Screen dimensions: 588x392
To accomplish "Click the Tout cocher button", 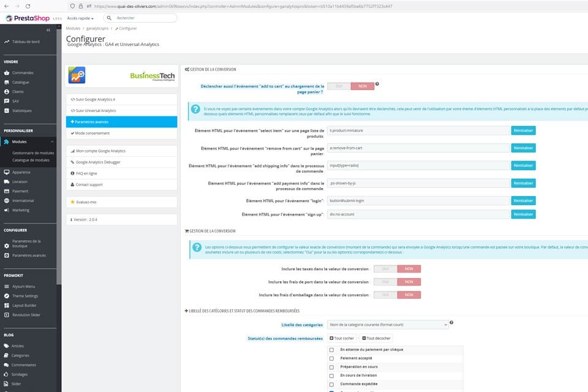I will tap(341, 337).
